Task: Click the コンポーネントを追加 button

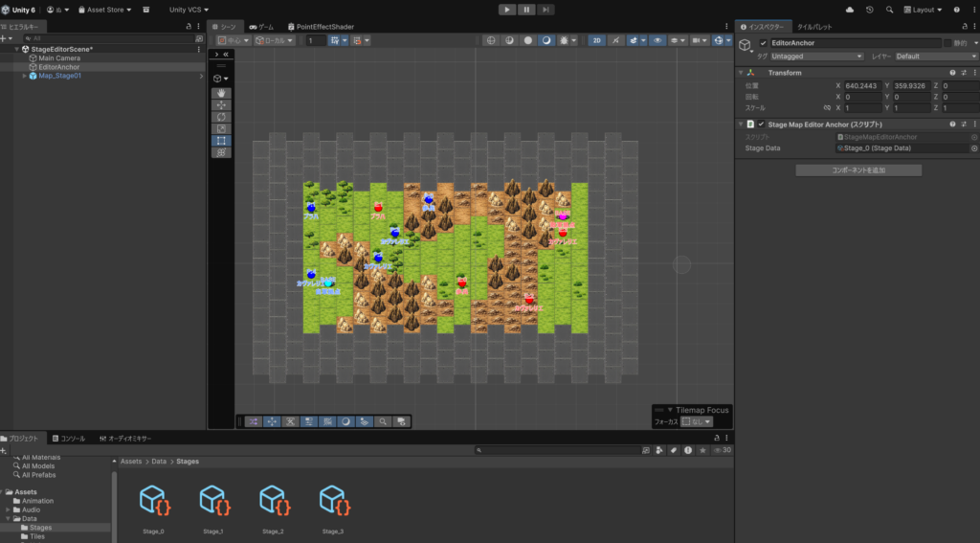Action: (858, 170)
